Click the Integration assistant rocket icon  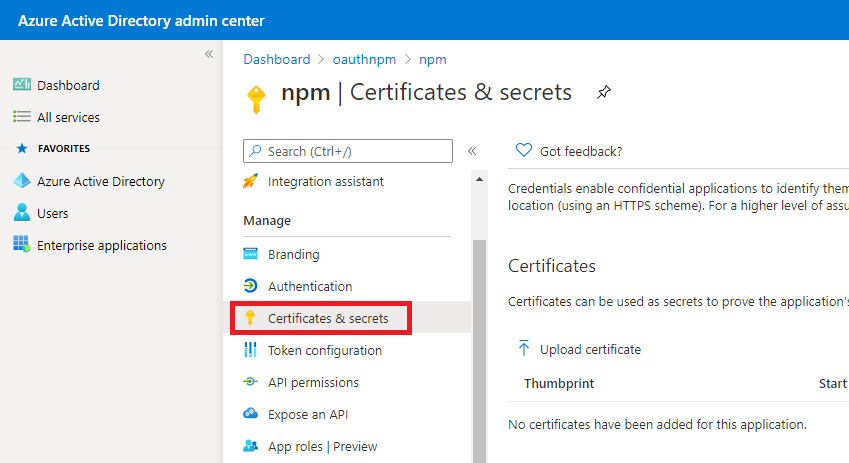click(250, 182)
